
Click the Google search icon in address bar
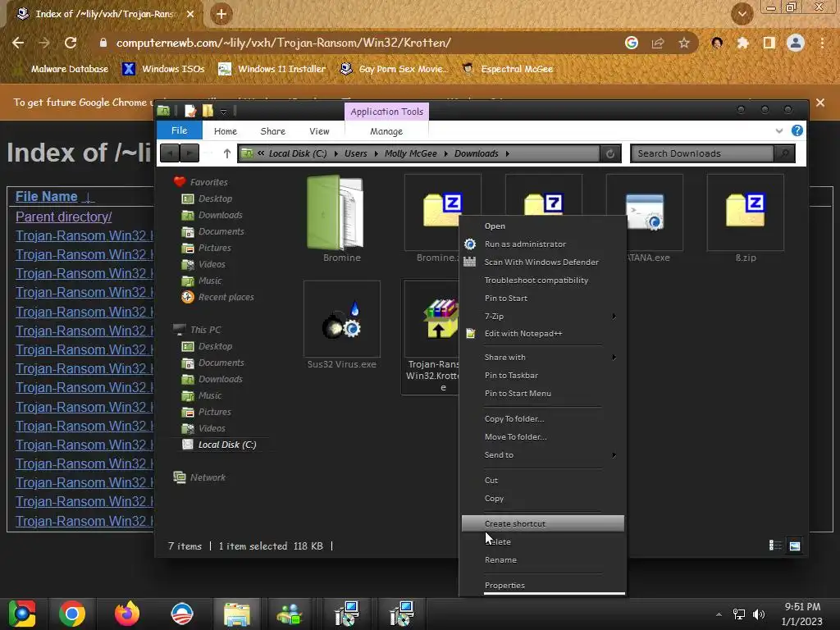coord(632,43)
